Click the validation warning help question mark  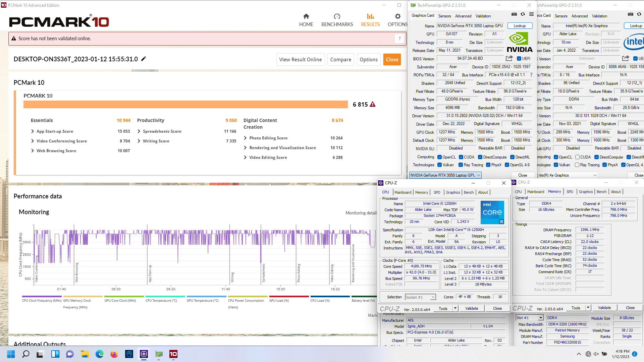pos(399,39)
